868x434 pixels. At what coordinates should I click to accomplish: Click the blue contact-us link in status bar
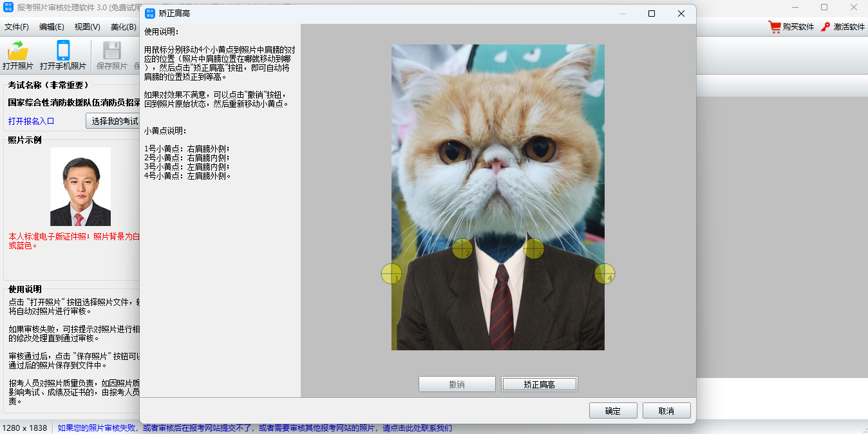click(x=254, y=428)
